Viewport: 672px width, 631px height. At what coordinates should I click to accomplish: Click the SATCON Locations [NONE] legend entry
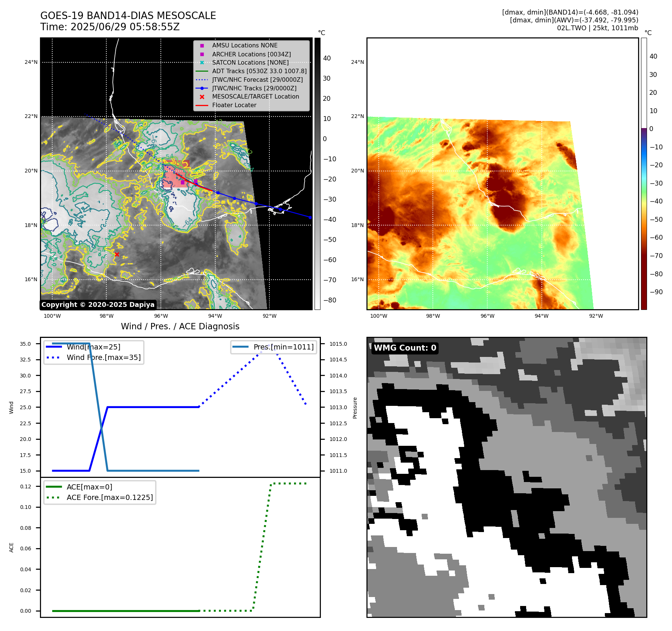coord(250,63)
